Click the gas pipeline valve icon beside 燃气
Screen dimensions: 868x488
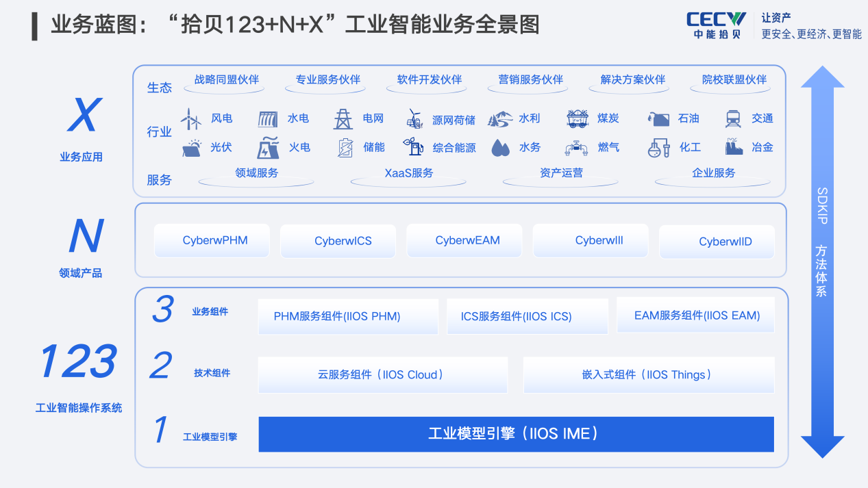576,148
